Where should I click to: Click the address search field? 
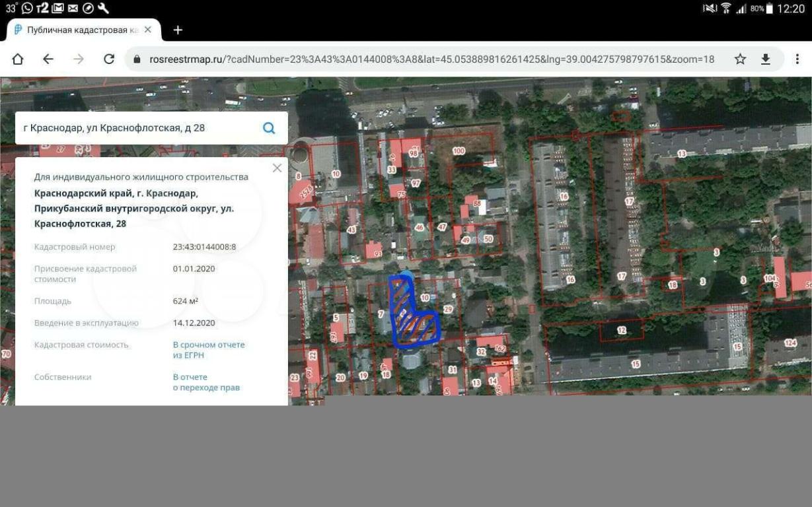click(x=139, y=128)
